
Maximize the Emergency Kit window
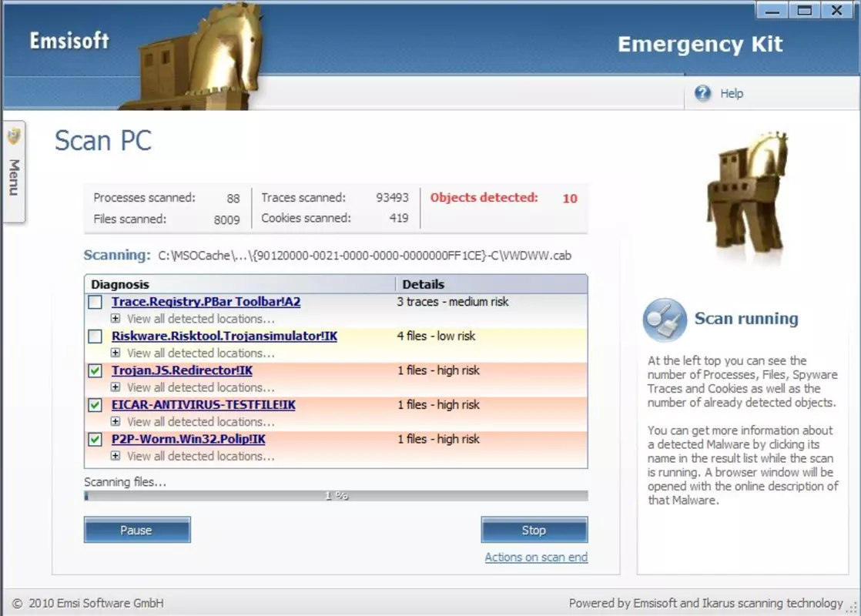pos(805,11)
